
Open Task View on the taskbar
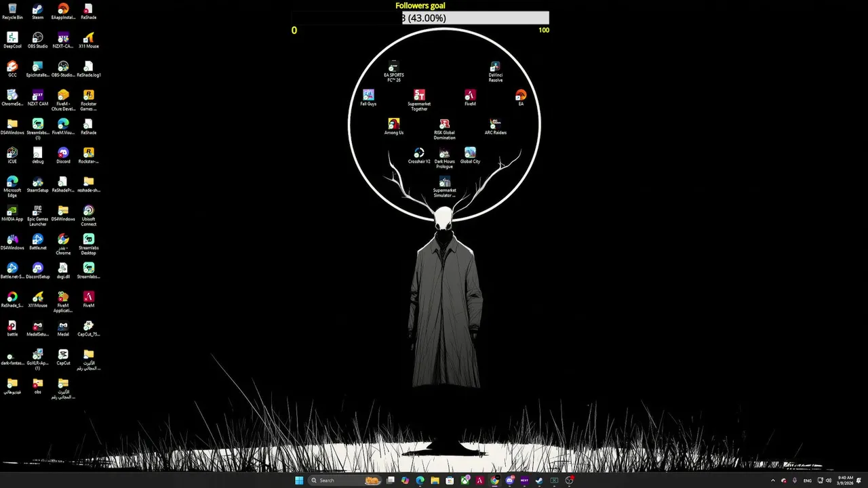(x=391, y=481)
